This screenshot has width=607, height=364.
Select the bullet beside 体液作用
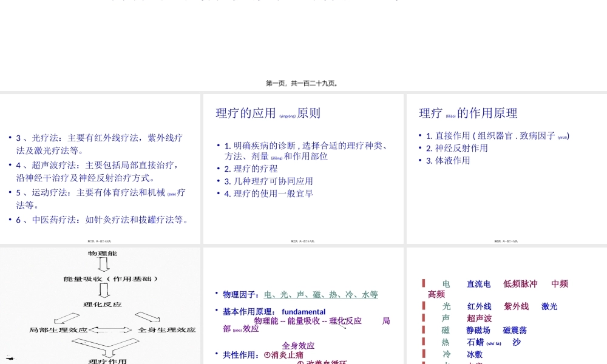click(x=420, y=160)
